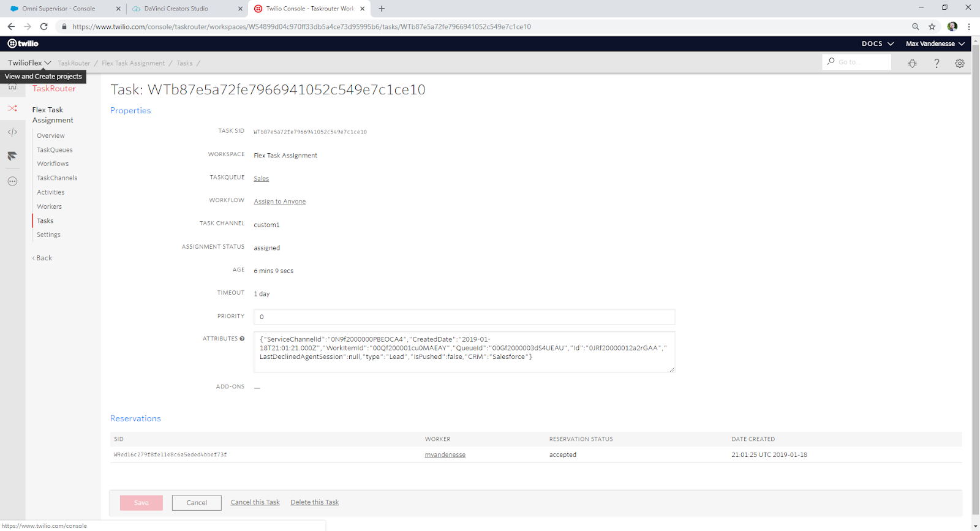Click the browser back arrow
The height and width of the screenshot is (531, 980).
[11, 26]
